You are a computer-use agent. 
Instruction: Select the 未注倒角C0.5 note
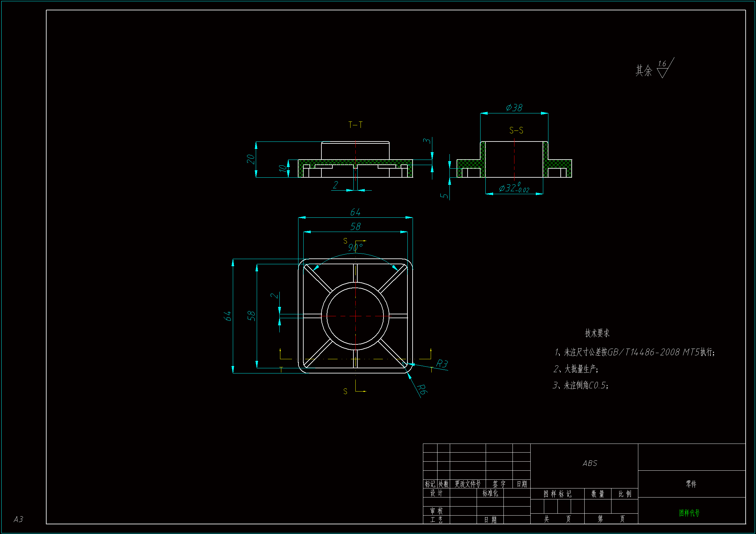point(580,385)
